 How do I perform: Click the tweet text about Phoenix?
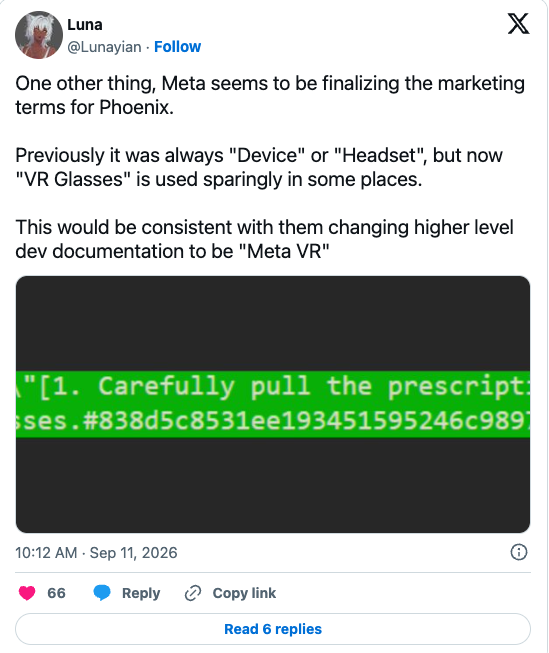[x=270, y=95]
